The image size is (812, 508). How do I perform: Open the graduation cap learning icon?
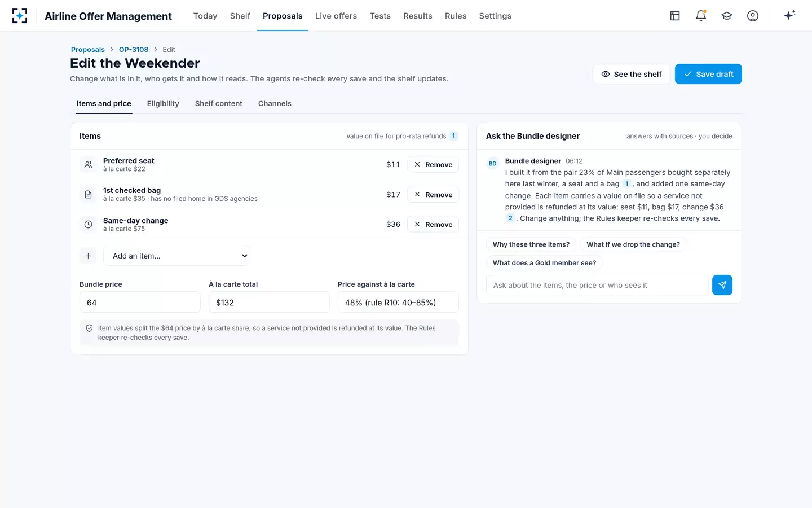[727, 16]
